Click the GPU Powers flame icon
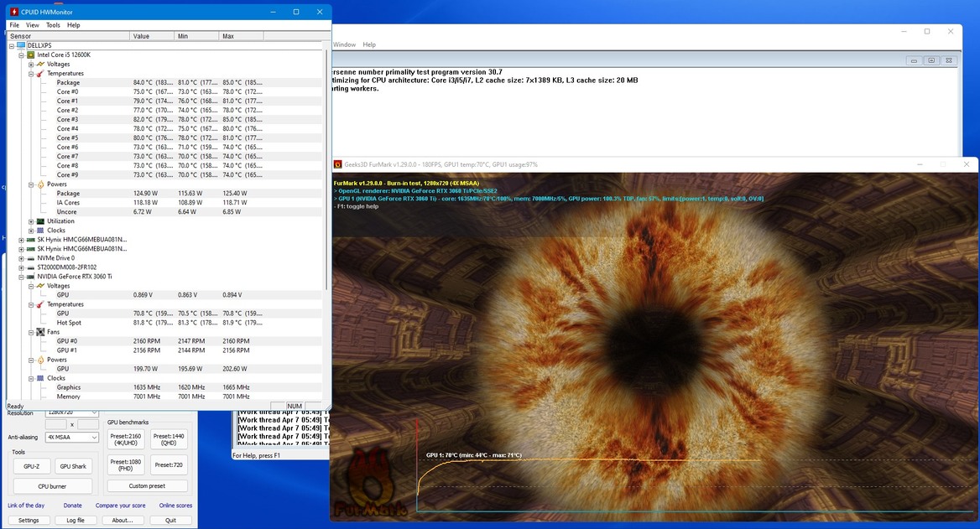Image resolution: width=980 pixels, height=529 pixels. pos(40,360)
